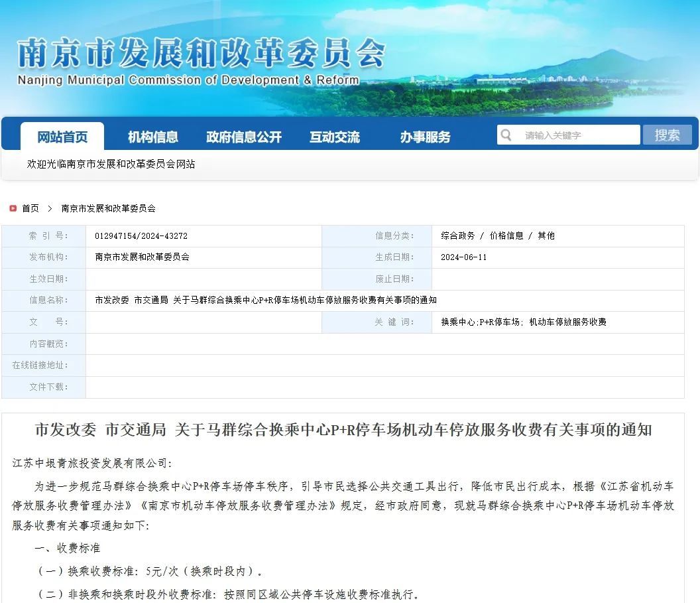
Task: Click the 综合政务 / 价格信息 / 其他 category value
Action: [498, 236]
